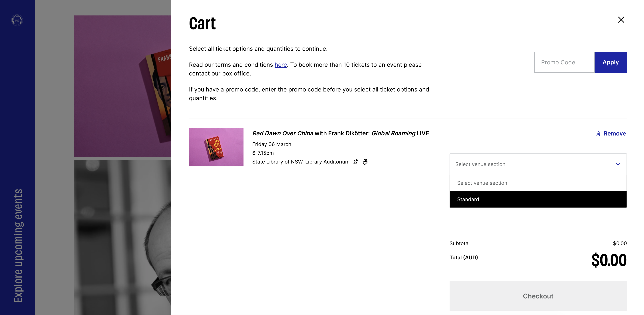The image size is (644, 315).
Task: Click the Red Dawn Over China thumbnail
Action: [216, 147]
